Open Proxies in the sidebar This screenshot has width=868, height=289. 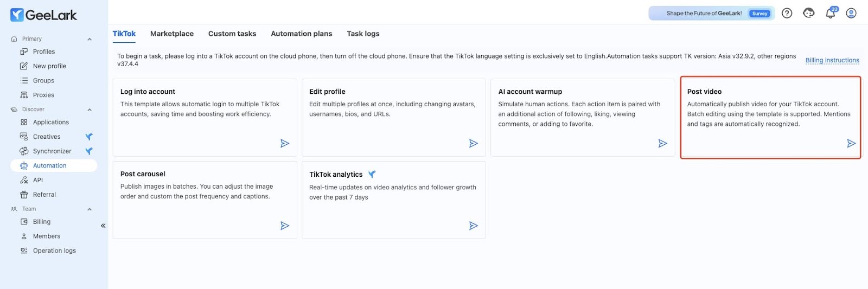coord(43,95)
